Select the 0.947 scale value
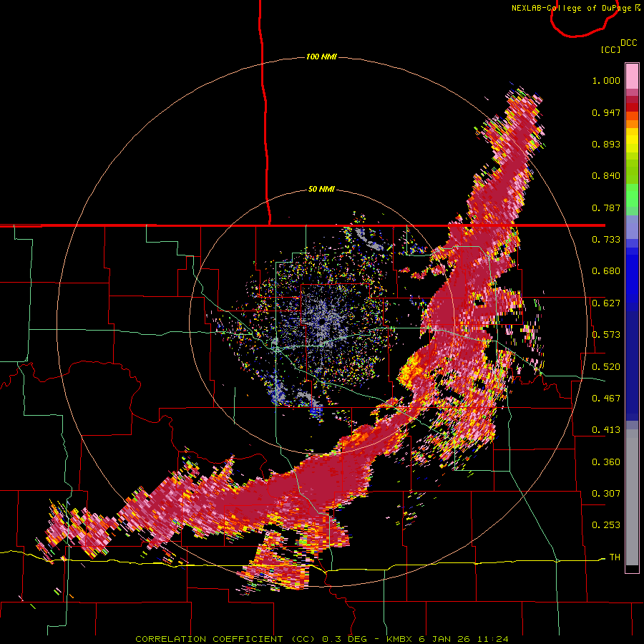 pyautogui.click(x=606, y=112)
